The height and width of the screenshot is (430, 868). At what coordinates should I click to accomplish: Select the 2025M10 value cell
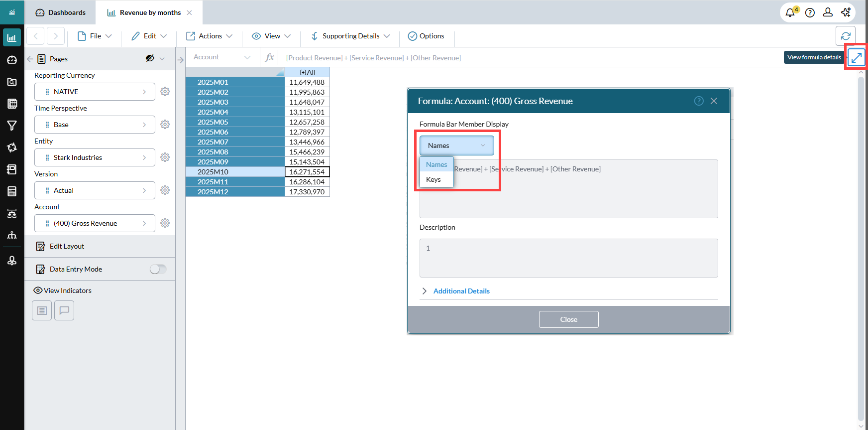[307, 172]
